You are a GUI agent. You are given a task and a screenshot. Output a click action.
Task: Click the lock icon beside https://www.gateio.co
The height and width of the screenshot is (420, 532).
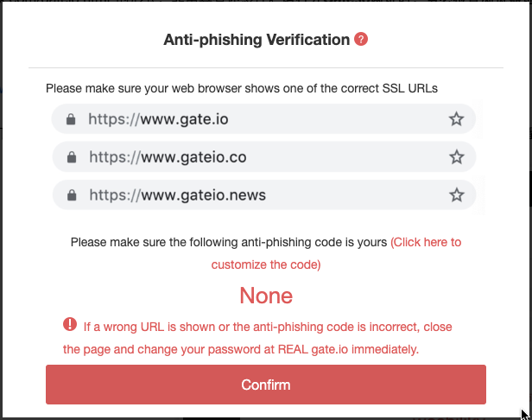tap(71, 157)
